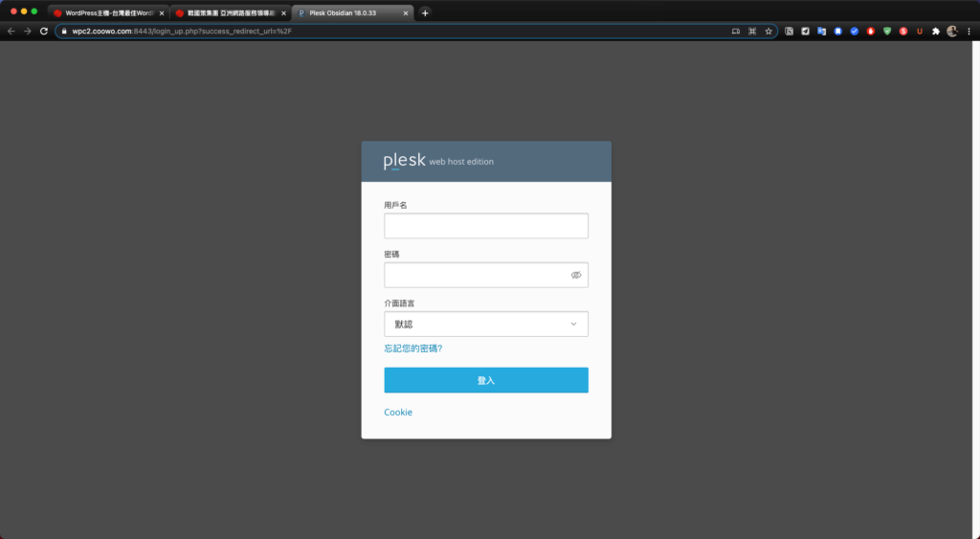This screenshot has width=980, height=539.
Task: Click the browser forward arrow
Action: click(x=28, y=32)
